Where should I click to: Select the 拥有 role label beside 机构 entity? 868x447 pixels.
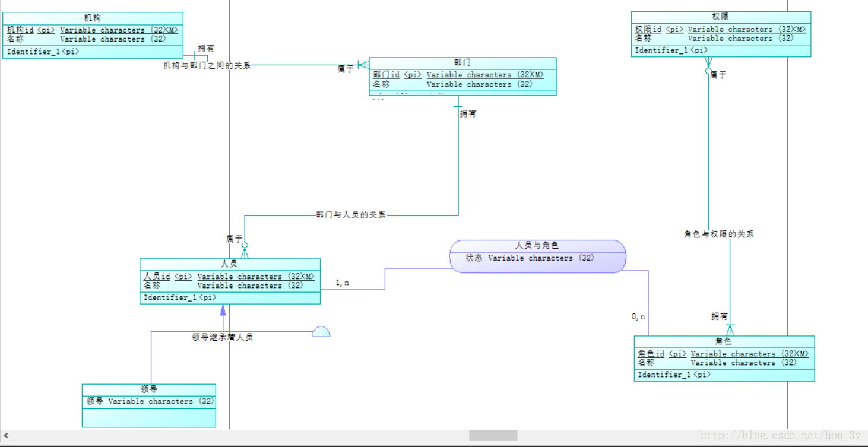click(x=206, y=49)
